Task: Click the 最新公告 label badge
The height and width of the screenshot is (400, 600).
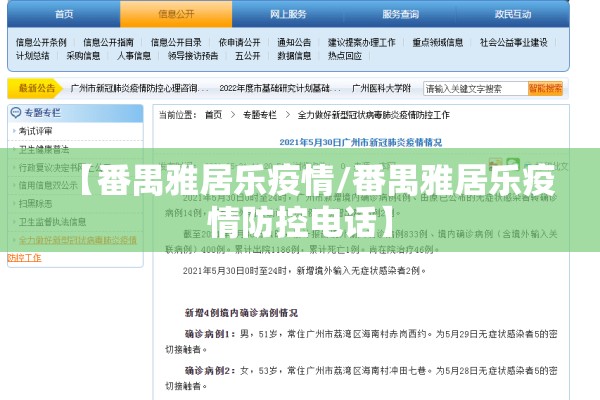Action: [34, 88]
